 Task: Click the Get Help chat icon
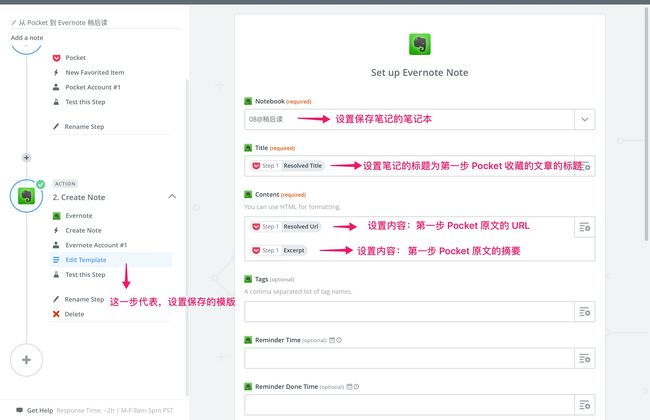pyautogui.click(x=19, y=410)
